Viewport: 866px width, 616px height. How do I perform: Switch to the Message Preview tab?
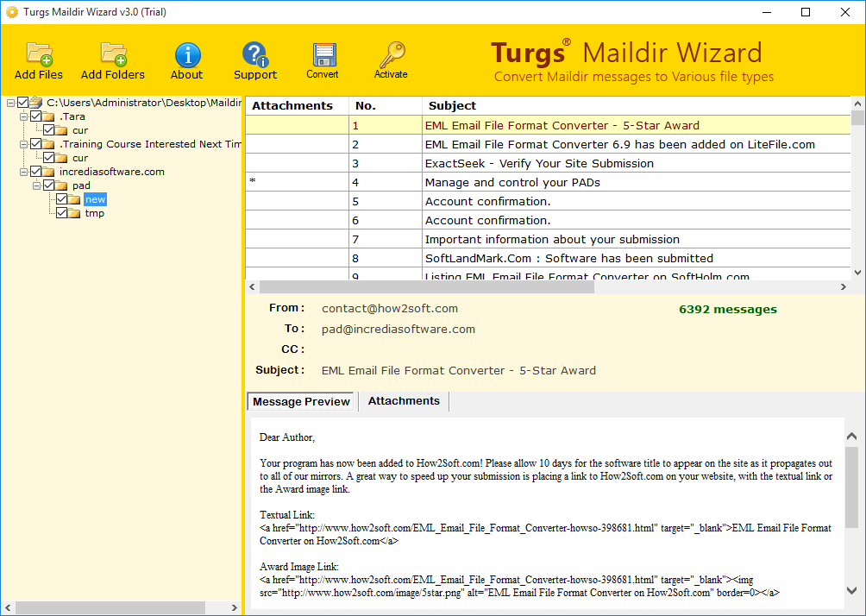(x=301, y=402)
